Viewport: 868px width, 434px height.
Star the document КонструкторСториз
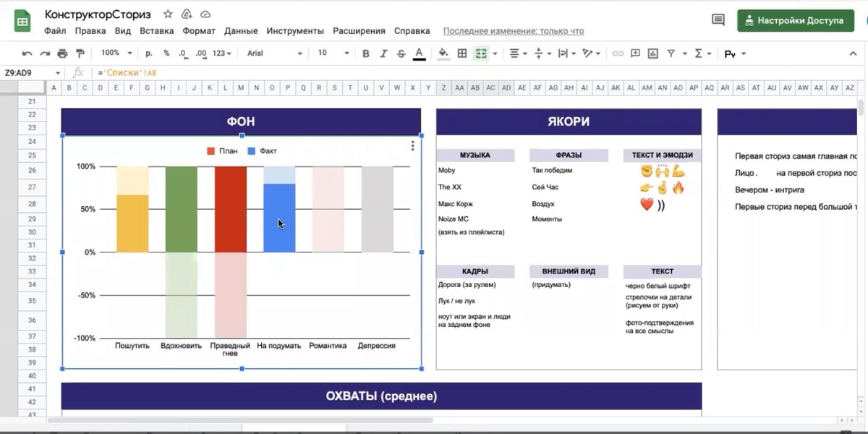tap(168, 14)
